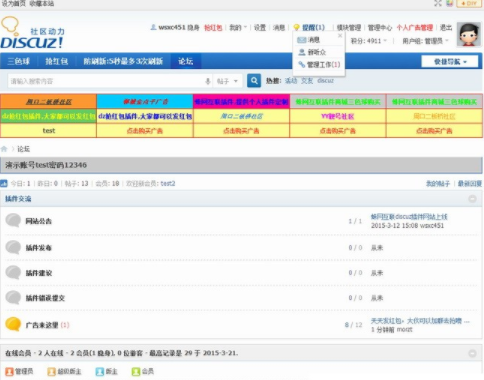Select the 防刷新 navigation tab
Image resolution: width=484 pixels, height=380 pixels.
[x=123, y=61]
